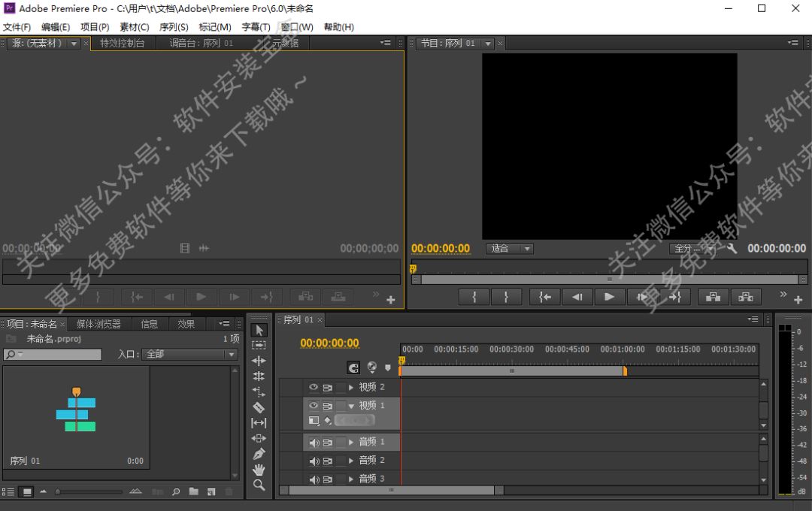
Task: Add a marker in the timeline header
Action: coord(388,367)
